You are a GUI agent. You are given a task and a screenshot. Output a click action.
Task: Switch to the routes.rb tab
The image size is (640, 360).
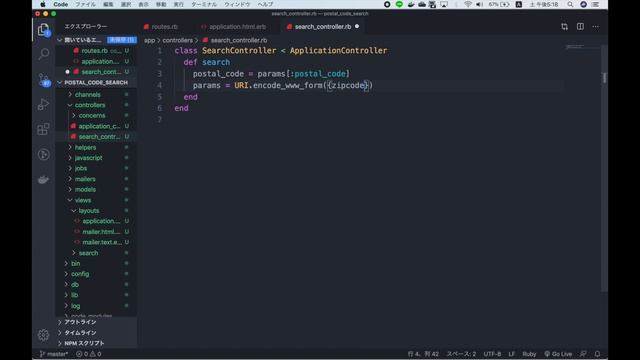(x=164, y=27)
